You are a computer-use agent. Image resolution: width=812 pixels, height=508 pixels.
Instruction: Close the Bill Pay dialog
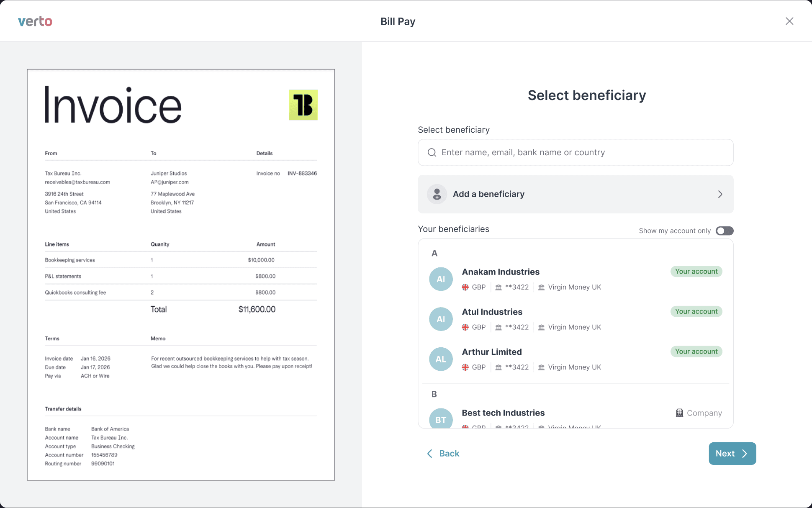point(789,21)
